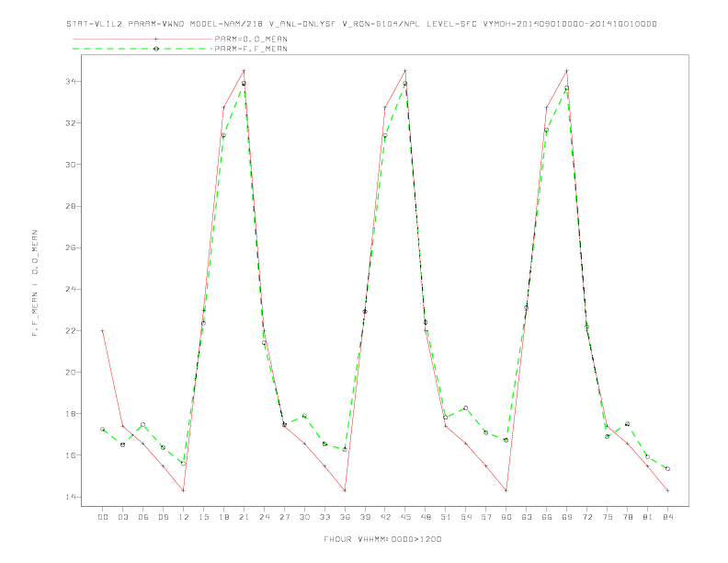Click the x-axis forecast hour label 57
Image resolution: width=728 pixels, height=563 pixels.
coord(486,517)
